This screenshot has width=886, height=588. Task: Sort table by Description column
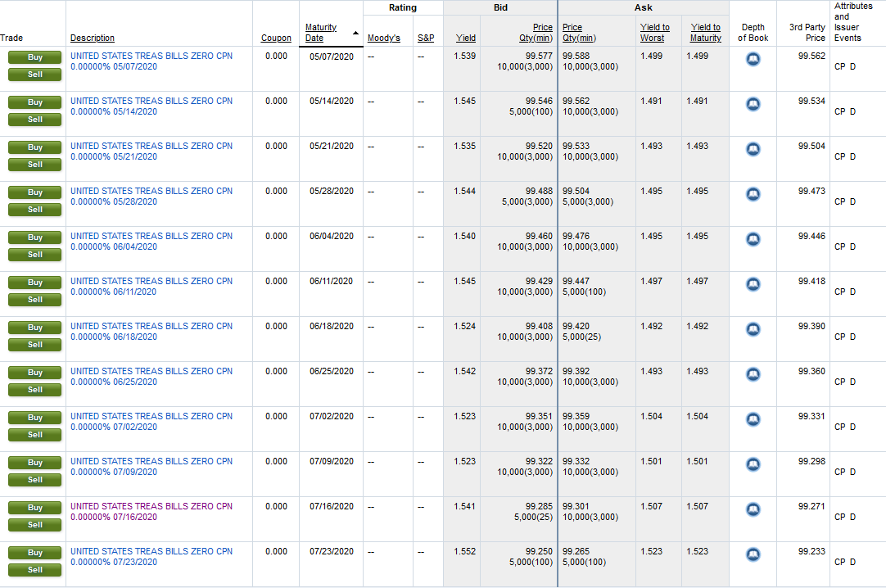point(92,38)
